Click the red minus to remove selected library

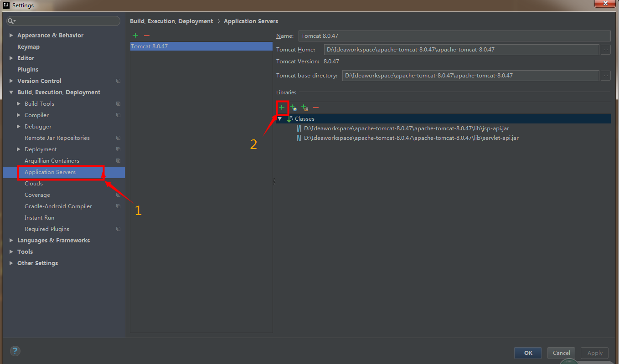(315, 108)
